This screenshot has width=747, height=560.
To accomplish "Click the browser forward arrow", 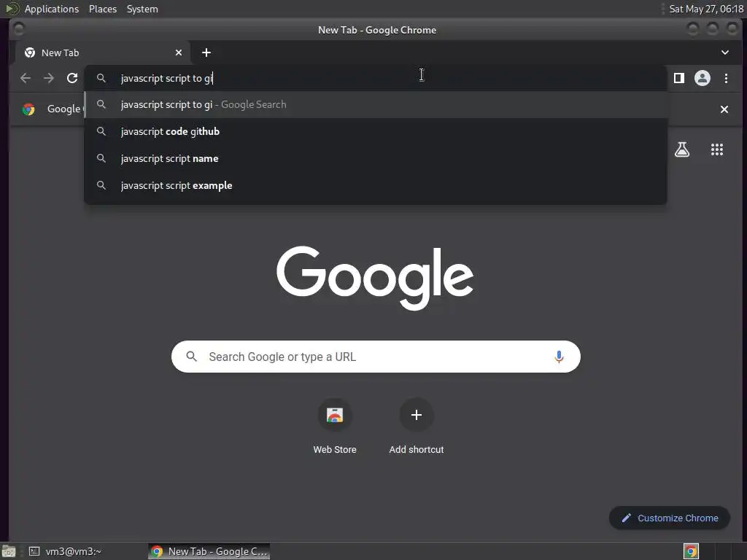I will (x=49, y=78).
